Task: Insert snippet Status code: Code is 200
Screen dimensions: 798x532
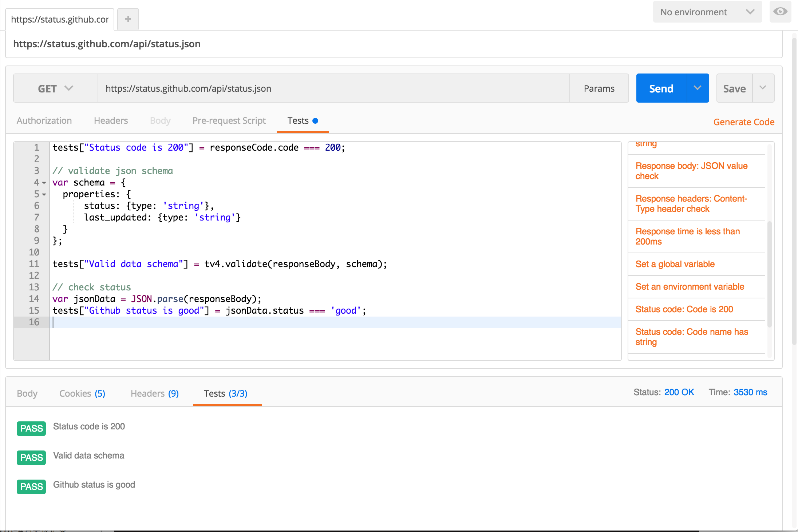Action: point(684,309)
